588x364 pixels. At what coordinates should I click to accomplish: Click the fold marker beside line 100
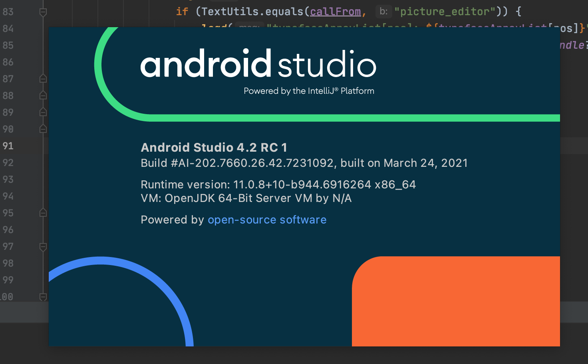pos(43,297)
